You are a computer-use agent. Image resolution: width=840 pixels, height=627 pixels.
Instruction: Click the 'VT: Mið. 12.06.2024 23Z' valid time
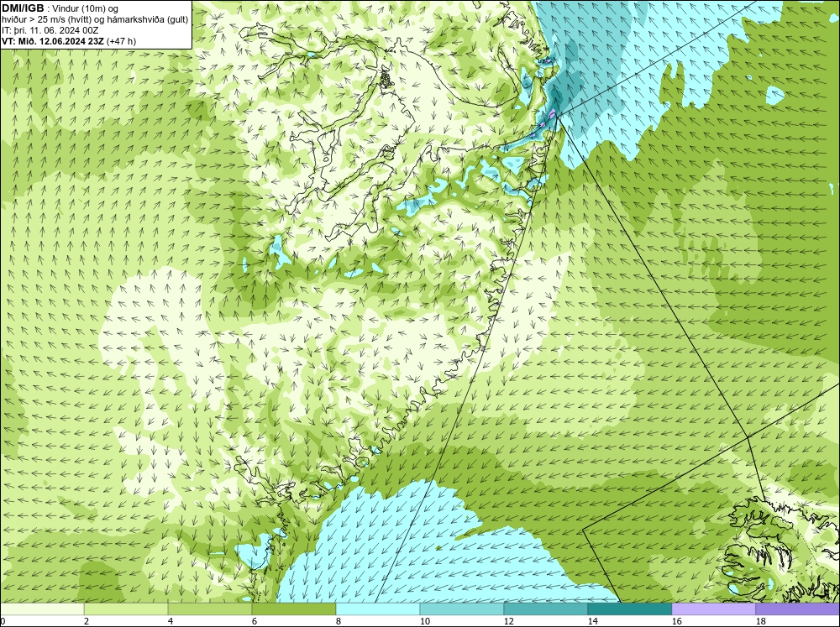[x=54, y=41]
